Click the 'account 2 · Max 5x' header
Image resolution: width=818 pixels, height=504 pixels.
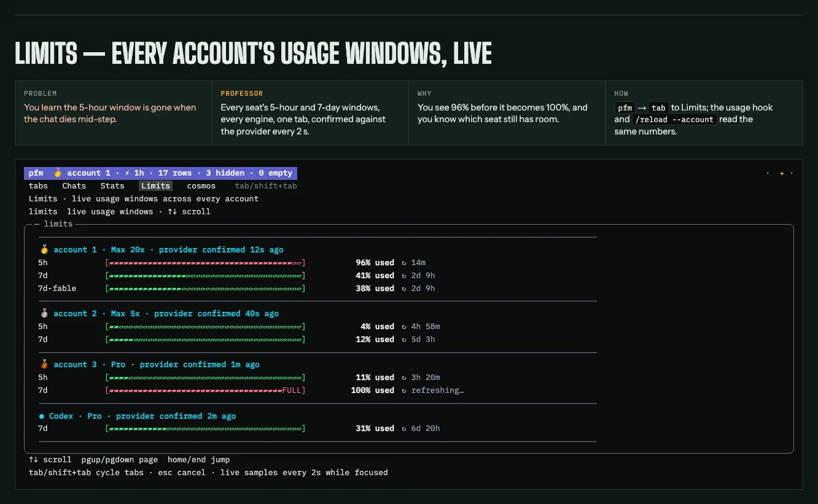[x=96, y=314]
